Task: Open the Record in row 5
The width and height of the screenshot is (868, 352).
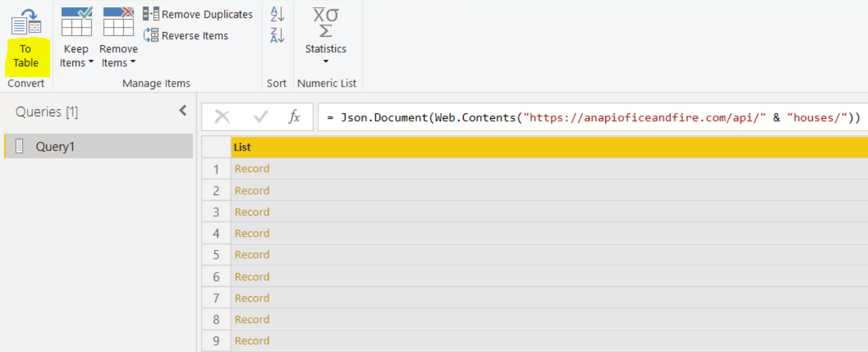Action: [252, 255]
